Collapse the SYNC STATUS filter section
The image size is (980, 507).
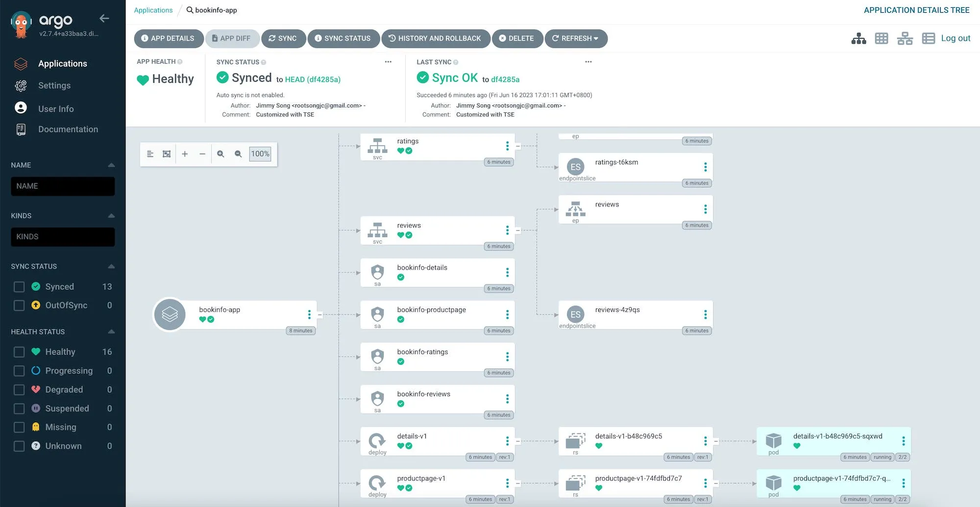pos(111,266)
